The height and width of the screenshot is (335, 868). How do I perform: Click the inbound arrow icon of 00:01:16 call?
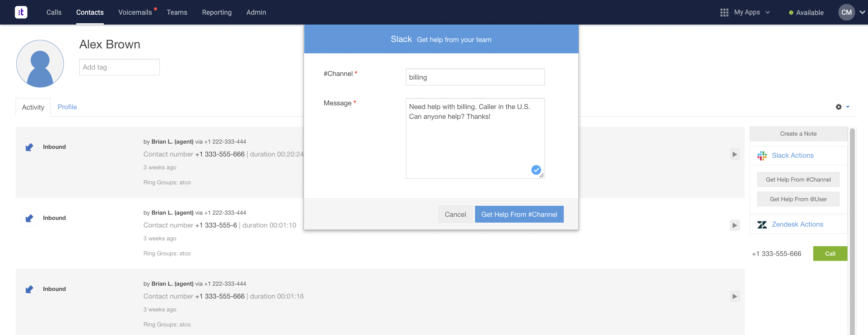pos(30,289)
